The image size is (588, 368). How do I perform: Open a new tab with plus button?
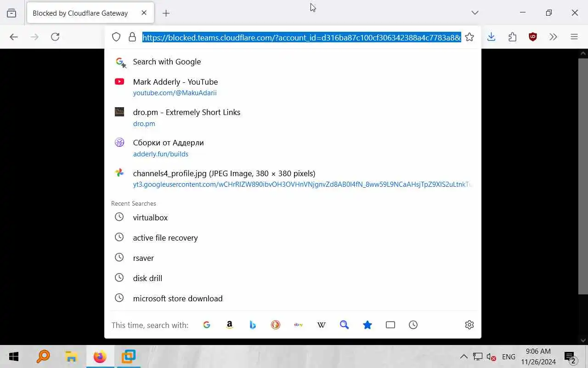tap(166, 13)
